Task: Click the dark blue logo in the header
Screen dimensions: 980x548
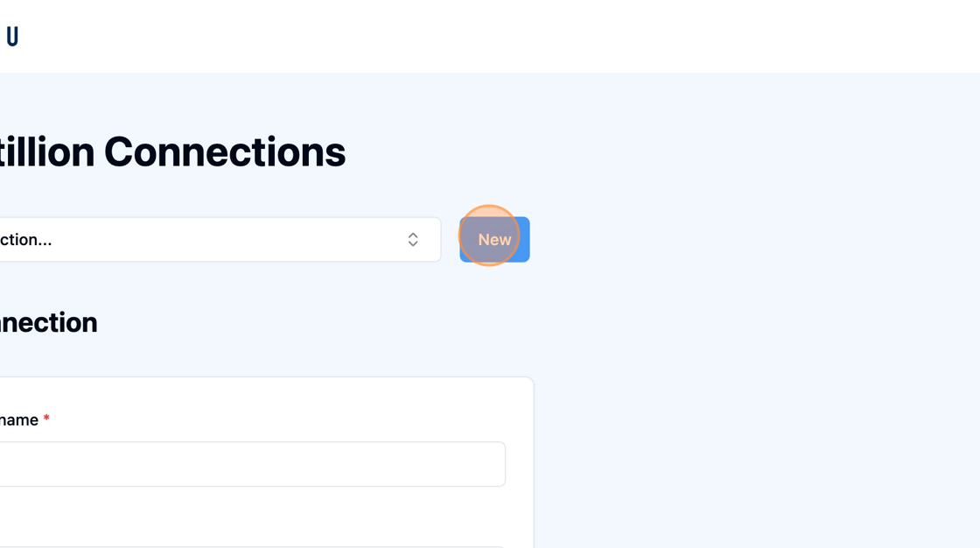Action: point(12,36)
